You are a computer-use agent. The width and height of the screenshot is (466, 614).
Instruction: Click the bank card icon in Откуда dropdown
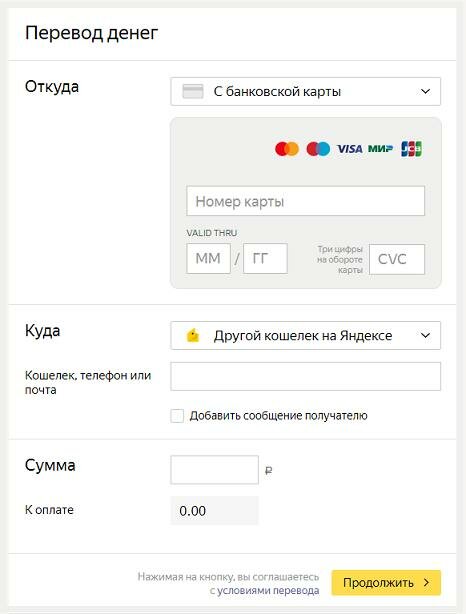193,92
